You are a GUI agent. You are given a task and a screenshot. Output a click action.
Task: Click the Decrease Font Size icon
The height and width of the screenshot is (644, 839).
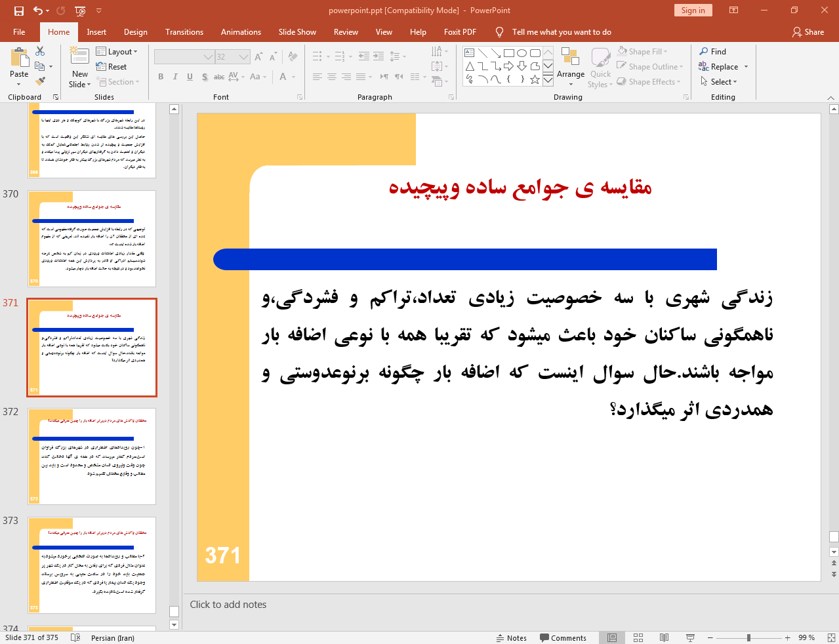tap(273, 57)
